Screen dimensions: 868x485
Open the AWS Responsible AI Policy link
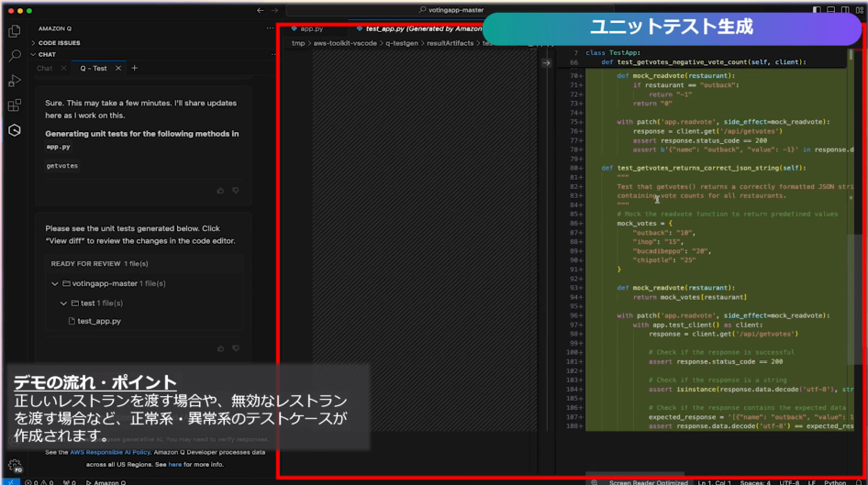tap(110, 452)
